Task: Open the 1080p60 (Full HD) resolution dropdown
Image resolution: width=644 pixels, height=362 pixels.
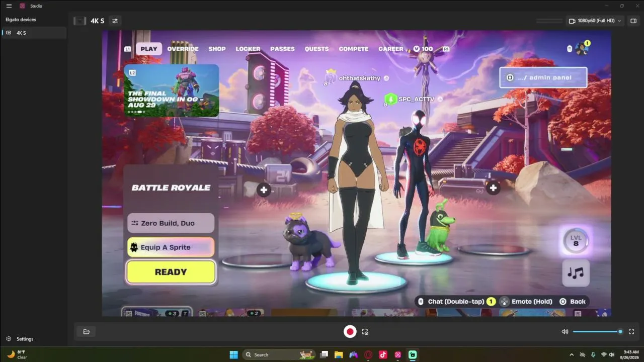Action: click(595, 21)
